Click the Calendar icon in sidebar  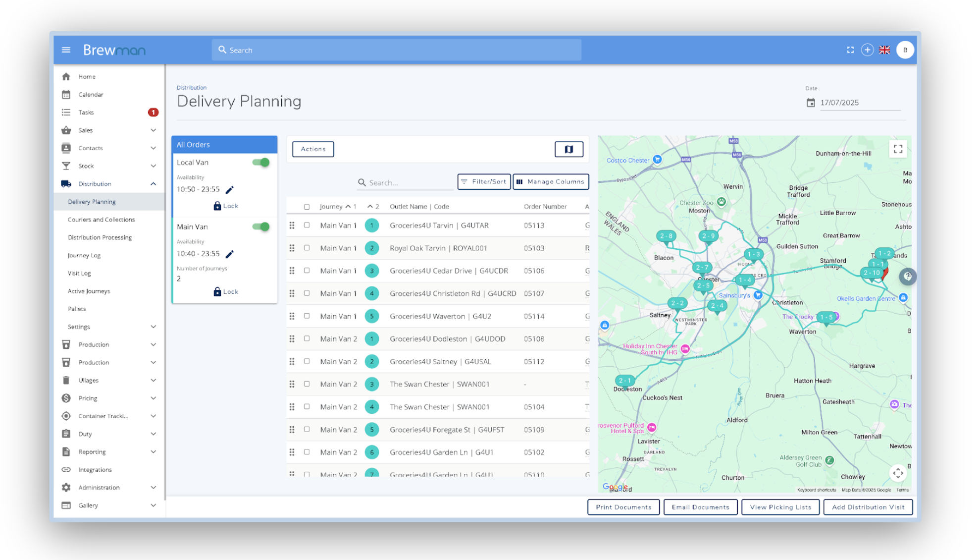[66, 95]
